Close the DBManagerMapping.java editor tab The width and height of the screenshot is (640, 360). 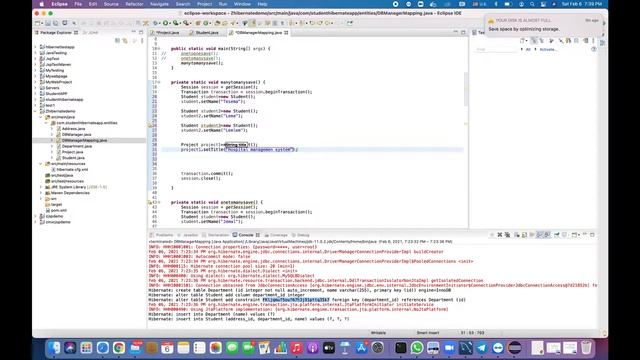(x=286, y=32)
